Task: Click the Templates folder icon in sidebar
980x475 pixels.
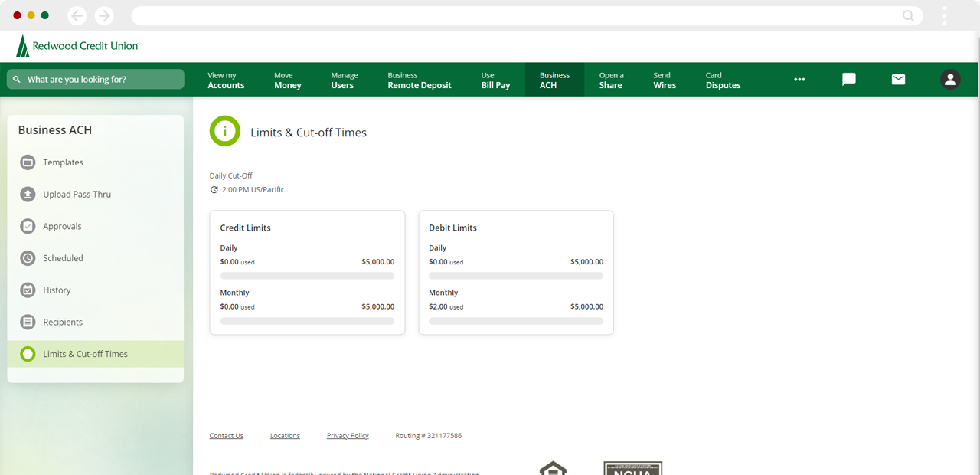Action: click(x=28, y=162)
